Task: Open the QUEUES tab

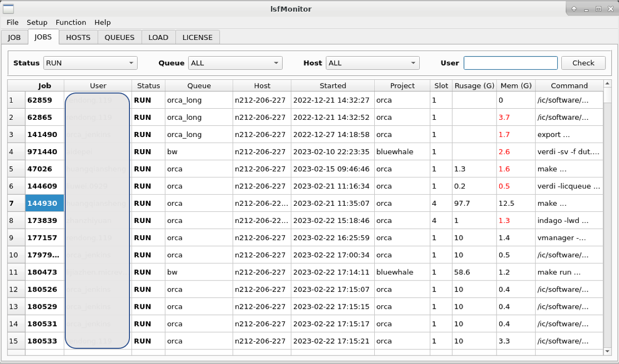Action: 119,37
